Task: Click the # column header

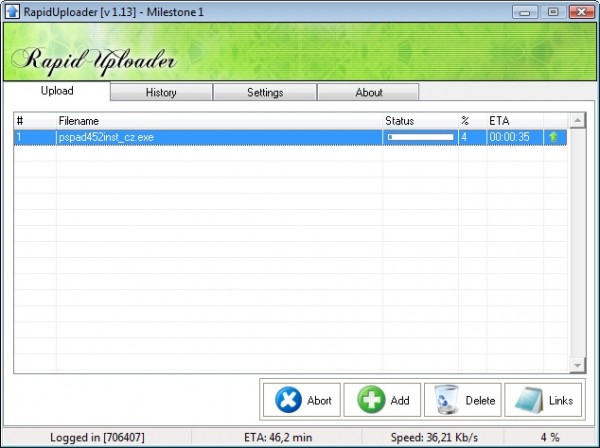Action: pos(35,121)
